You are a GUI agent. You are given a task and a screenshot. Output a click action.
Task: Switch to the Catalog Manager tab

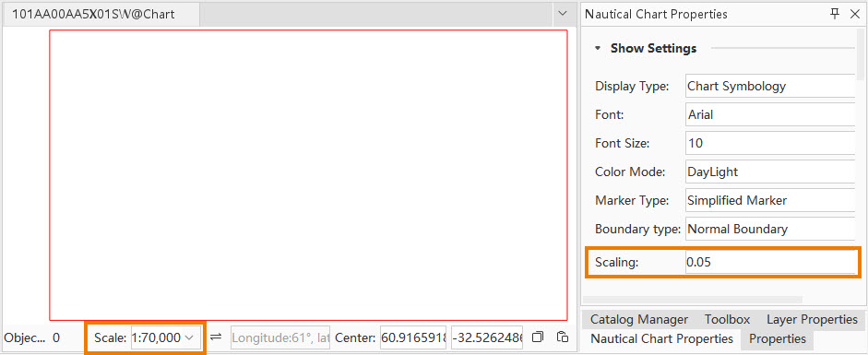pyautogui.click(x=639, y=319)
